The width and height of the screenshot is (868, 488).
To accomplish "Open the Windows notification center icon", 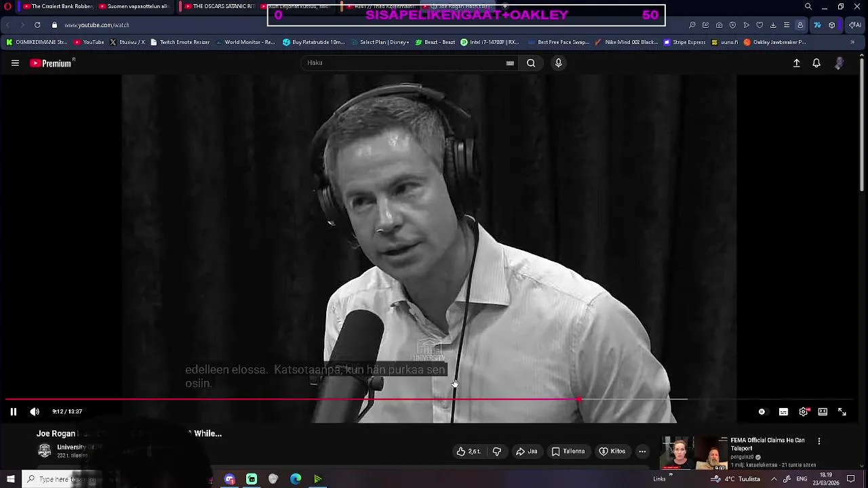I will pyautogui.click(x=851, y=479).
